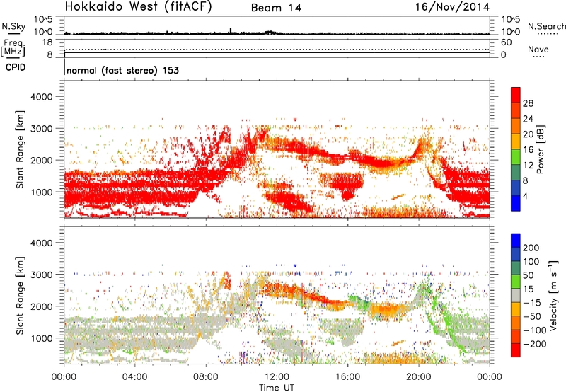
Task: Click the "-100" tick on Velocity colorbar
Action: [x=535, y=330]
